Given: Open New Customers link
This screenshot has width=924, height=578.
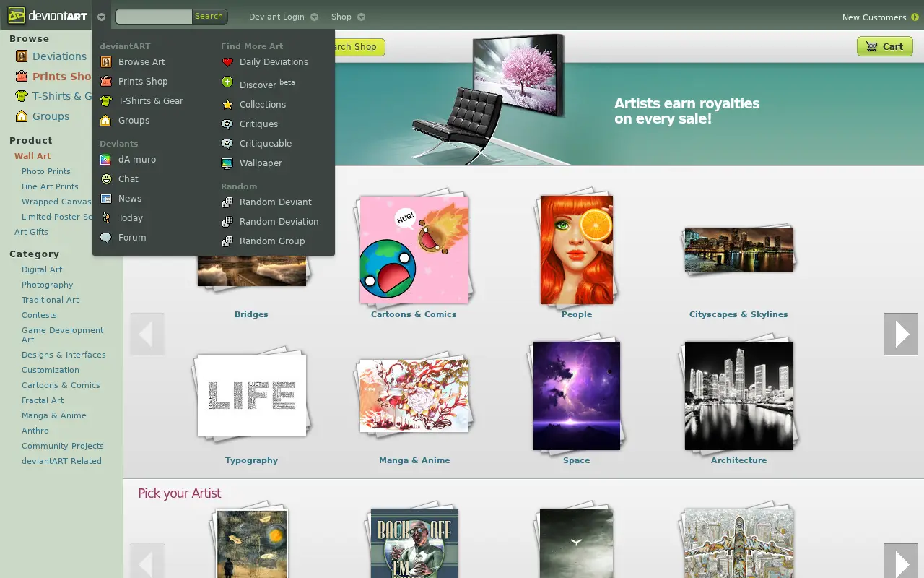Looking at the screenshot, I should [874, 17].
